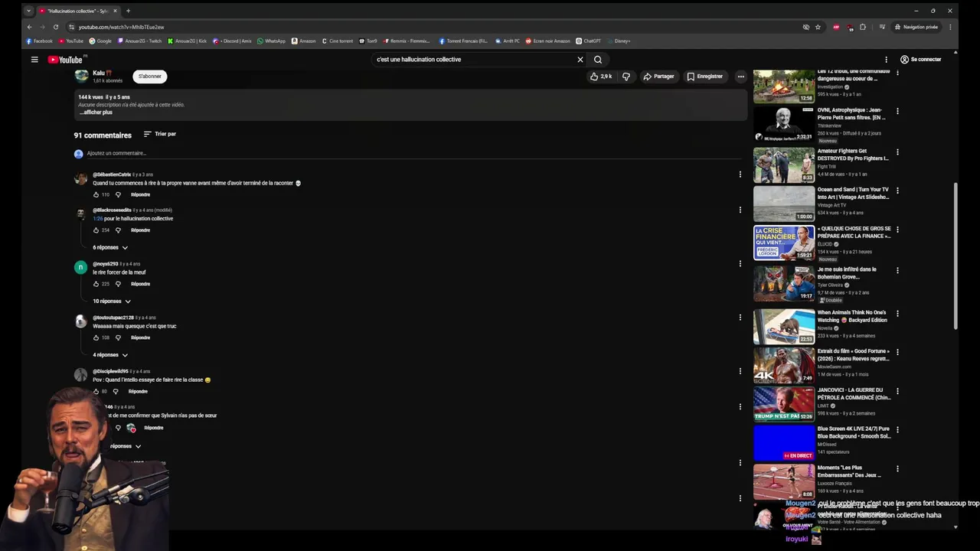980x551 pixels.
Task: Click the Partager share button
Action: 658,77
